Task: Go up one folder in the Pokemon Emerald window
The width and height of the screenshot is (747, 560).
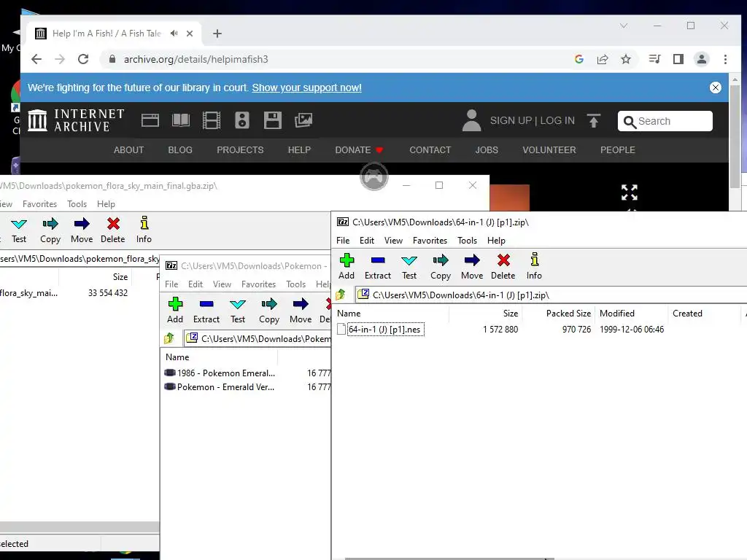Action: pyautogui.click(x=169, y=338)
